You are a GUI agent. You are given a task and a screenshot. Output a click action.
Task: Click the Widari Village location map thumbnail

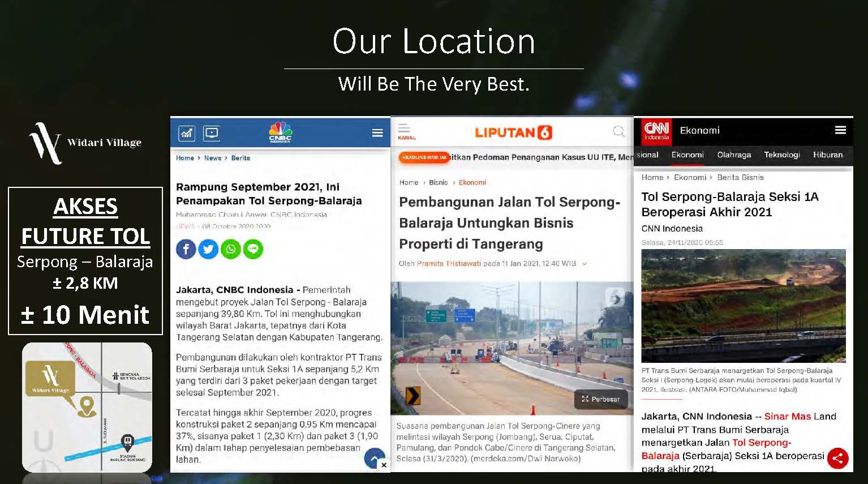pyautogui.click(x=87, y=408)
